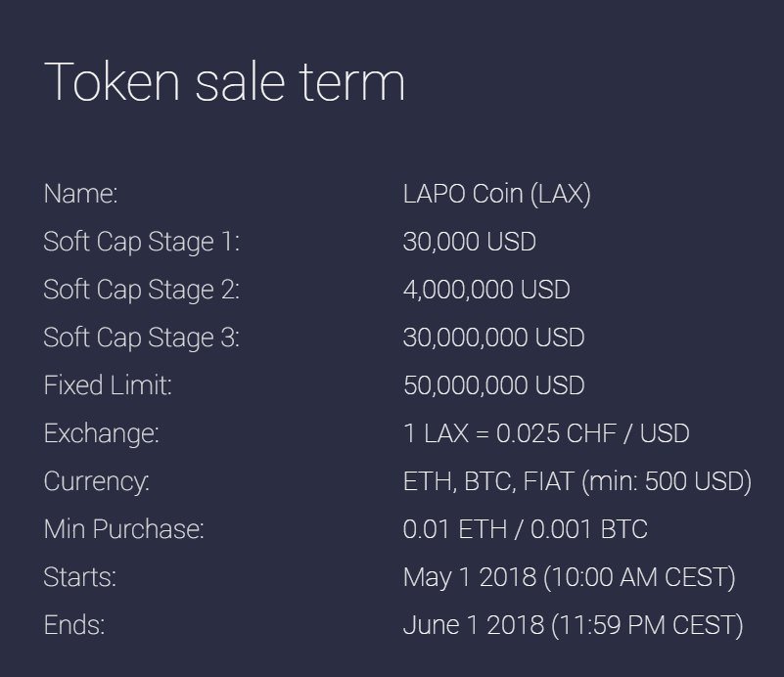The width and height of the screenshot is (784, 677).
Task: Click the "Token sale term" heading
Action: click(x=224, y=82)
